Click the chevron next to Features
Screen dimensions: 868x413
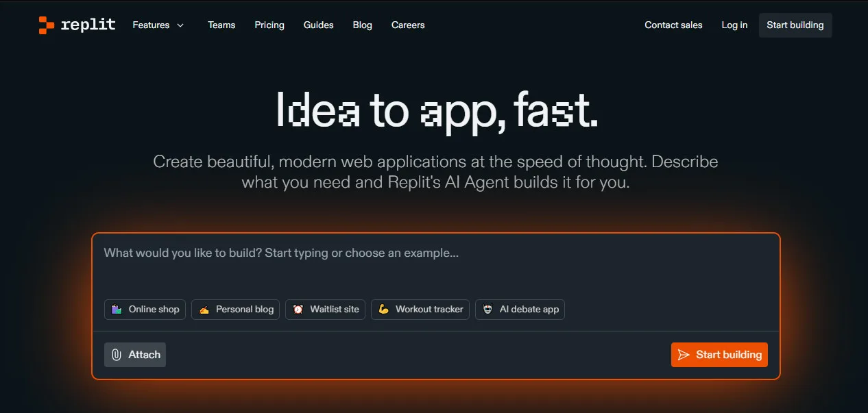180,25
